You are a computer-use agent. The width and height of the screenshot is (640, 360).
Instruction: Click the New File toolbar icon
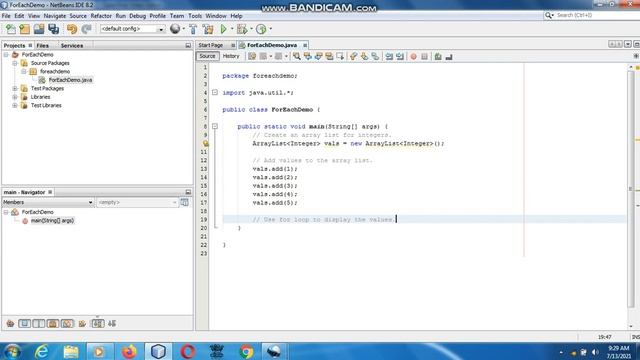point(11,29)
